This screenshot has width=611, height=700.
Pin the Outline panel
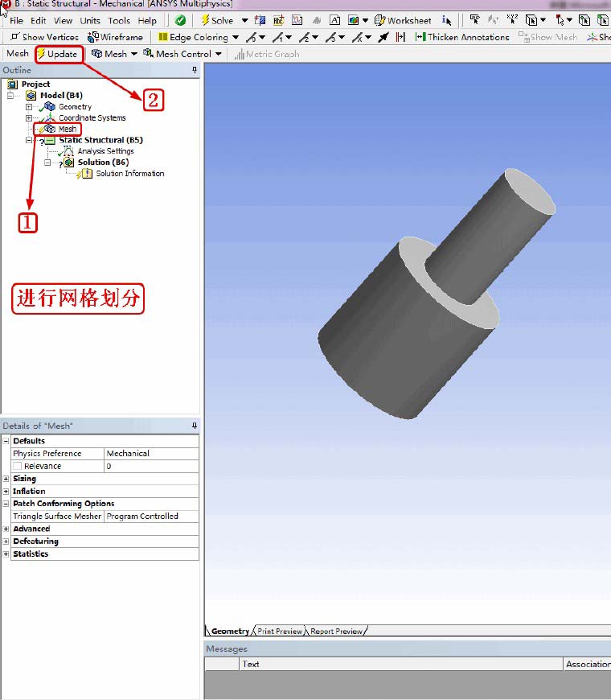coord(195,70)
